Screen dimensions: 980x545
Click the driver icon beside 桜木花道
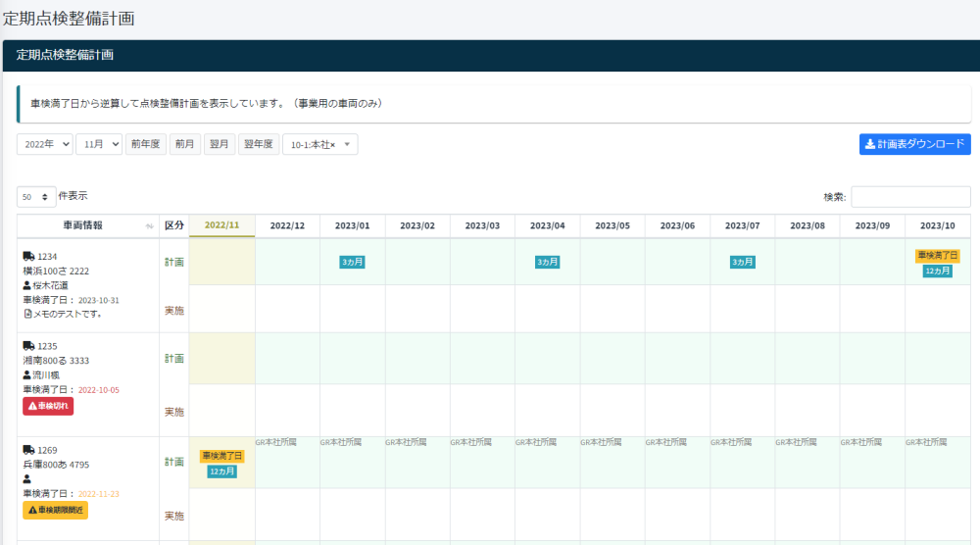click(27, 285)
